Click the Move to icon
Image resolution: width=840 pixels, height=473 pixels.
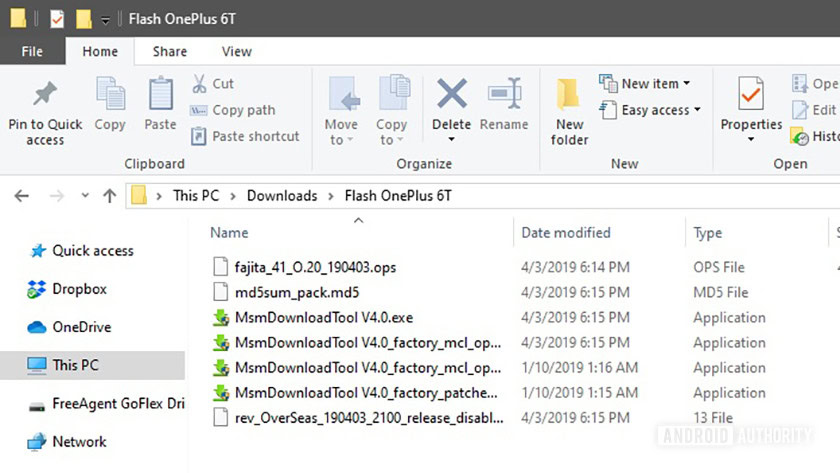tap(343, 94)
